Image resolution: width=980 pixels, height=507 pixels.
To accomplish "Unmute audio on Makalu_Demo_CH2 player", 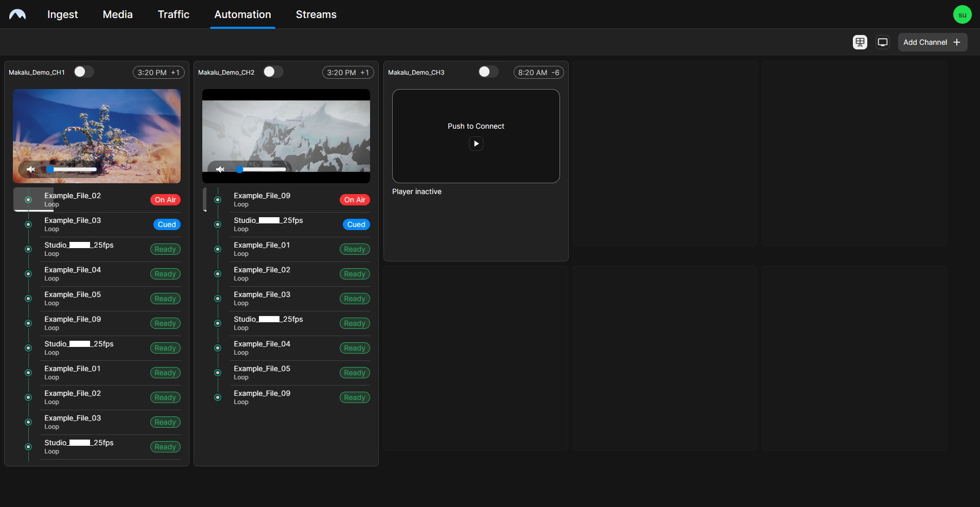I will pyautogui.click(x=220, y=169).
